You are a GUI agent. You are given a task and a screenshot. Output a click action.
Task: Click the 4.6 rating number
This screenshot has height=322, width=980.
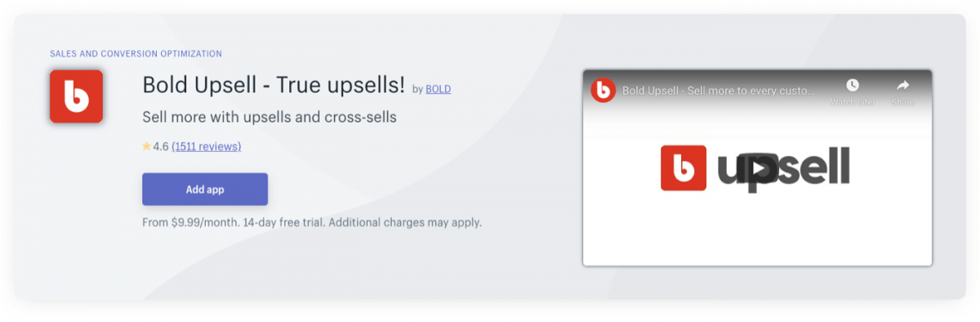click(161, 146)
